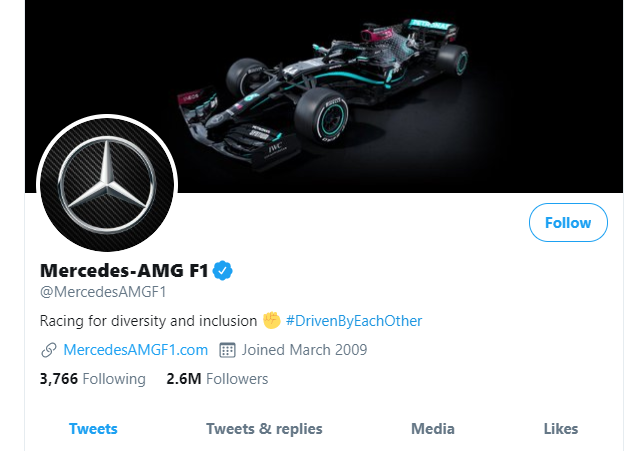Open the MercedesAMGF1.com website link
This screenshot has width=643, height=451.
point(135,350)
